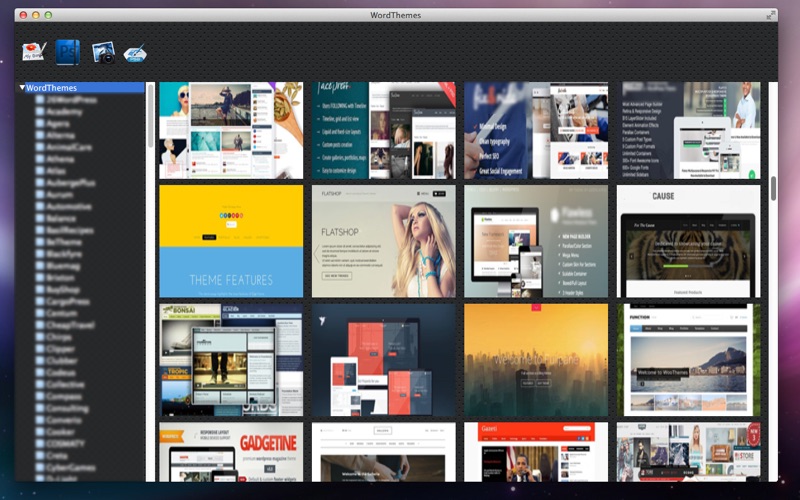Image resolution: width=800 pixels, height=500 pixels.
Task: Select the WordThemes root item
Action: tap(51, 88)
